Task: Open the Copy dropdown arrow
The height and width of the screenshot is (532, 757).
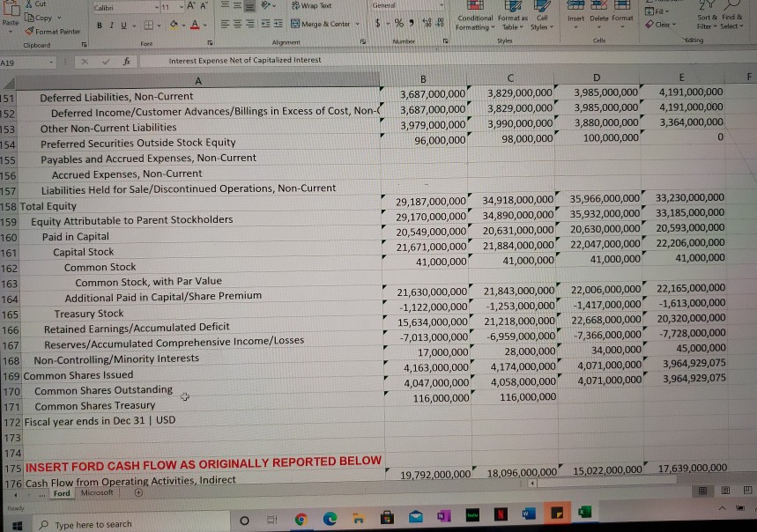Action: (x=59, y=18)
